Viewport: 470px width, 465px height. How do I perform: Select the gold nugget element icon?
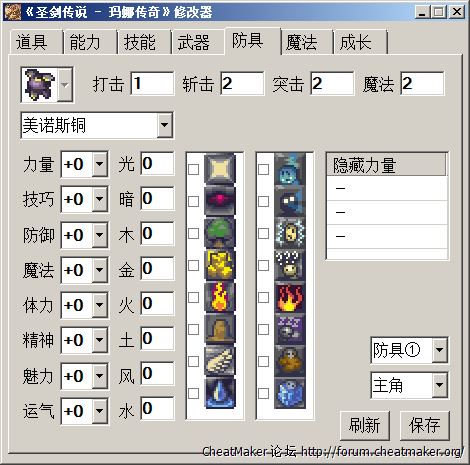tap(220, 265)
